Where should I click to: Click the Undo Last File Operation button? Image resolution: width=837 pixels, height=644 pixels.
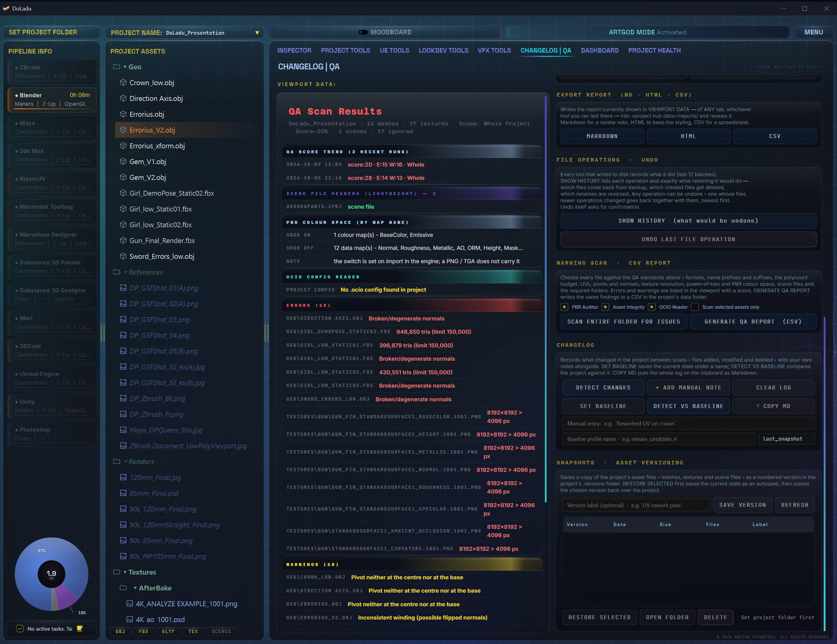tap(688, 239)
